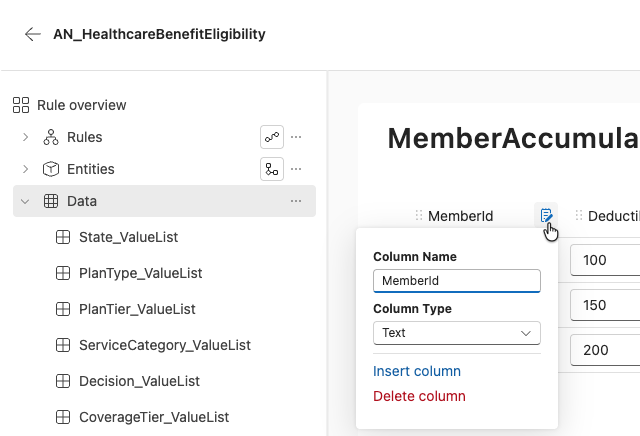Open Rule overview grid icon

(x=21, y=105)
